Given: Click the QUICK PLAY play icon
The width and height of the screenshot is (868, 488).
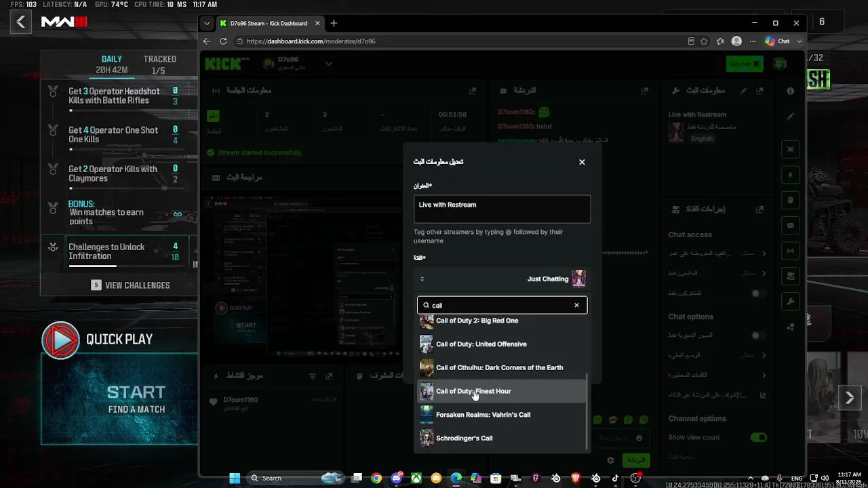Looking at the screenshot, I should [61, 341].
